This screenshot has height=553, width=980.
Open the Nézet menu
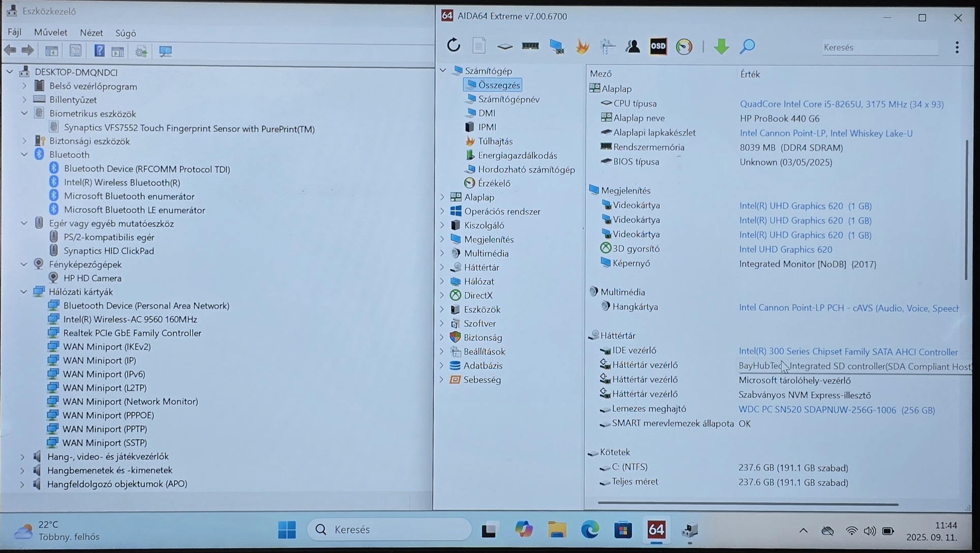click(x=91, y=33)
